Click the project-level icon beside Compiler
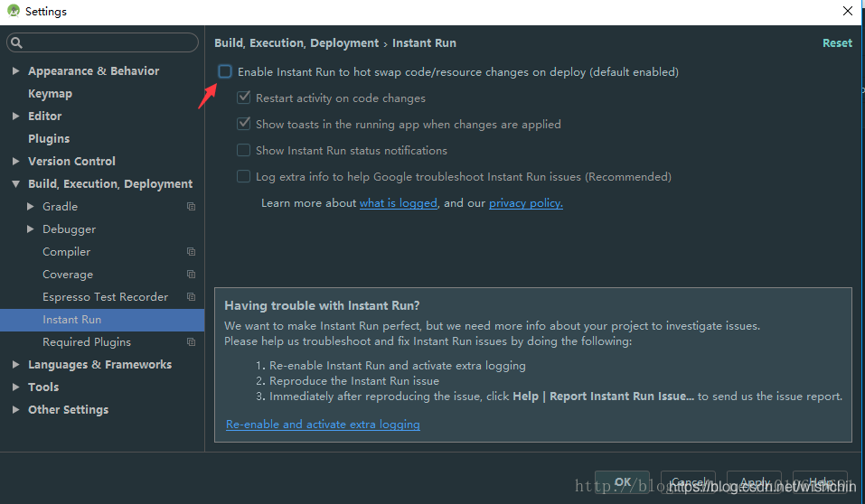This screenshot has width=865, height=504. 191,251
